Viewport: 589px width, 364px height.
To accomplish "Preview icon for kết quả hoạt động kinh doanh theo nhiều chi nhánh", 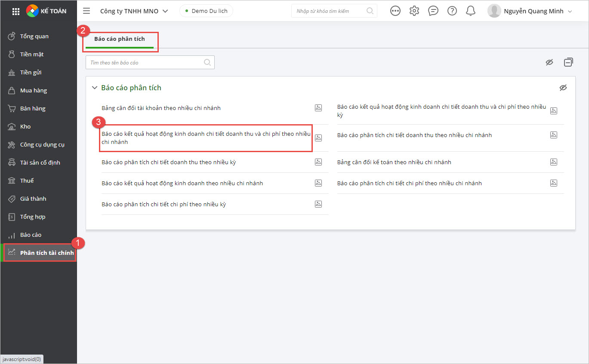I will pos(318,183).
